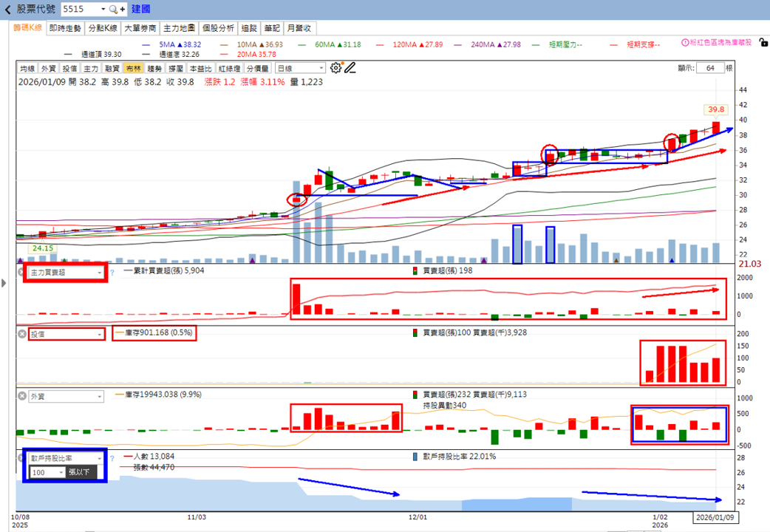The image size is (770, 532).
Task: Click the 240MA legend entry
Action: coord(487,44)
